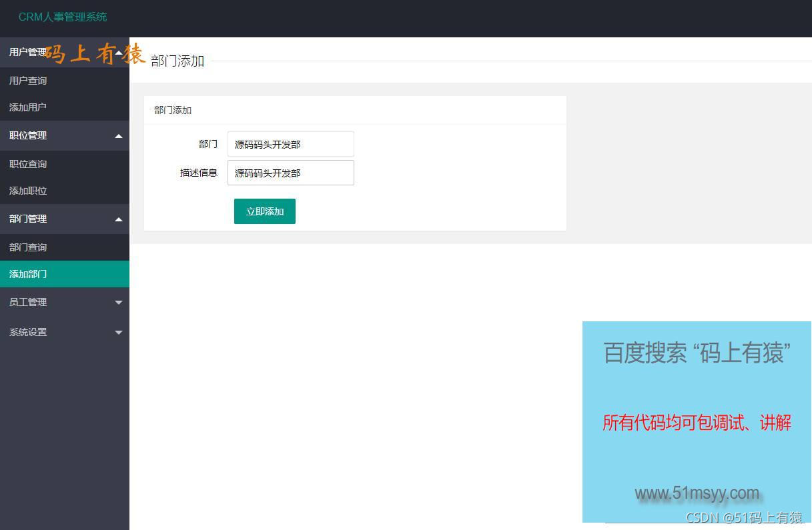
Task: Submit with the 立即添加 button
Action: point(265,211)
